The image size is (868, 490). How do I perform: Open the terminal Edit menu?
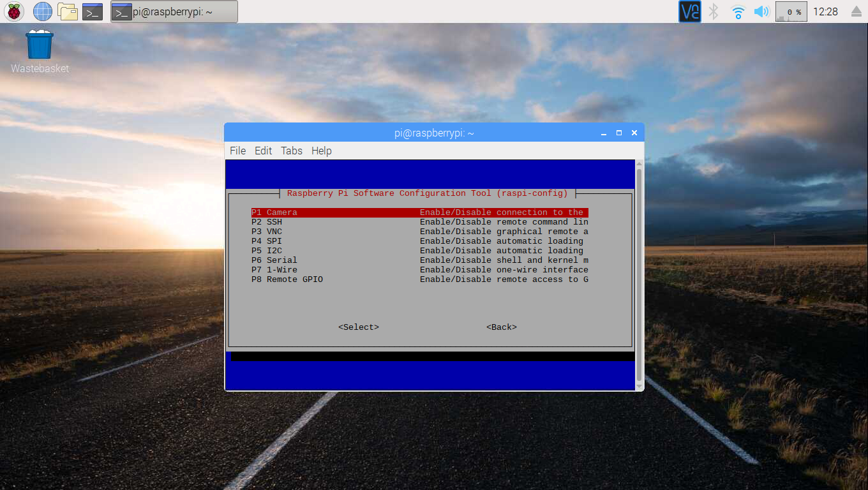click(x=263, y=151)
